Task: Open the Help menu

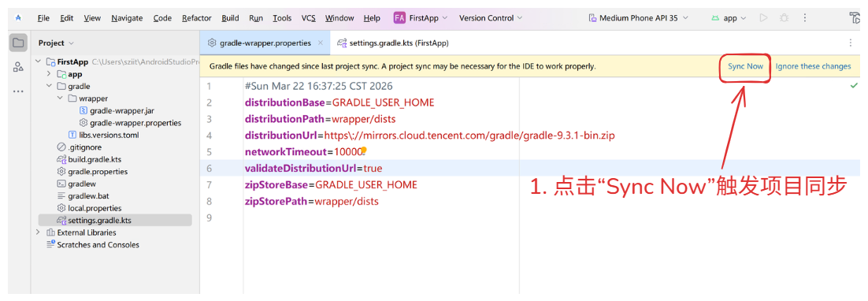Action: point(372,17)
